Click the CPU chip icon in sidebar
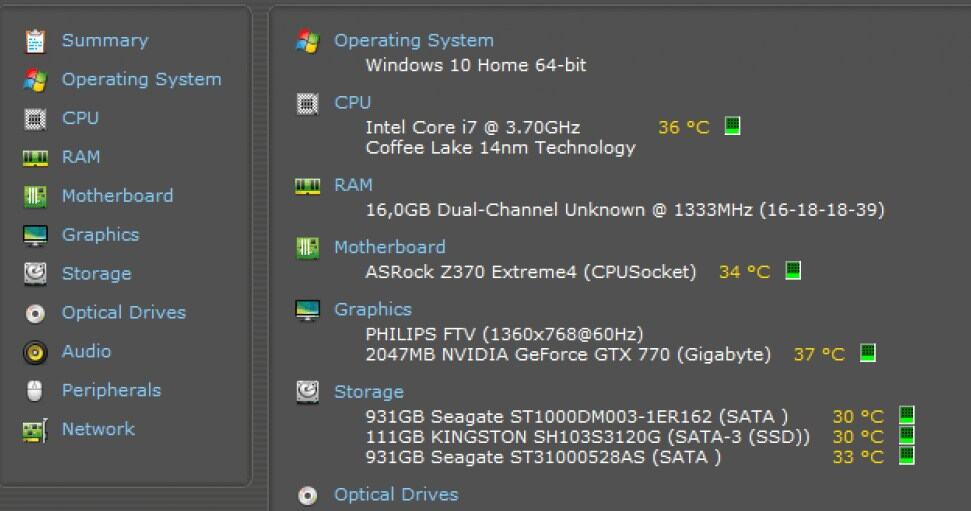 tap(35, 119)
